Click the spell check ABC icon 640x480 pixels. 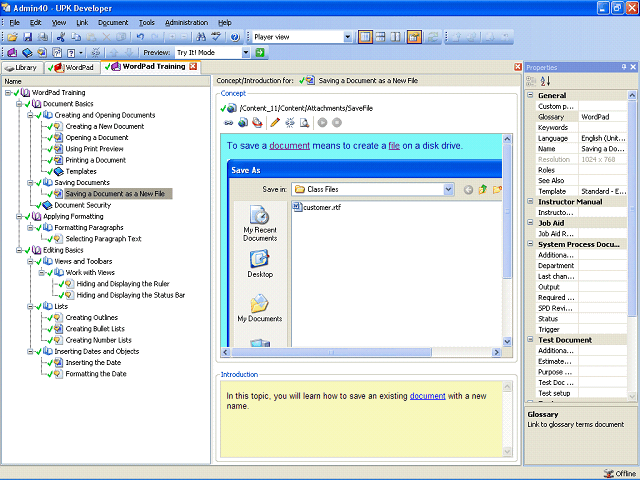coord(216,37)
